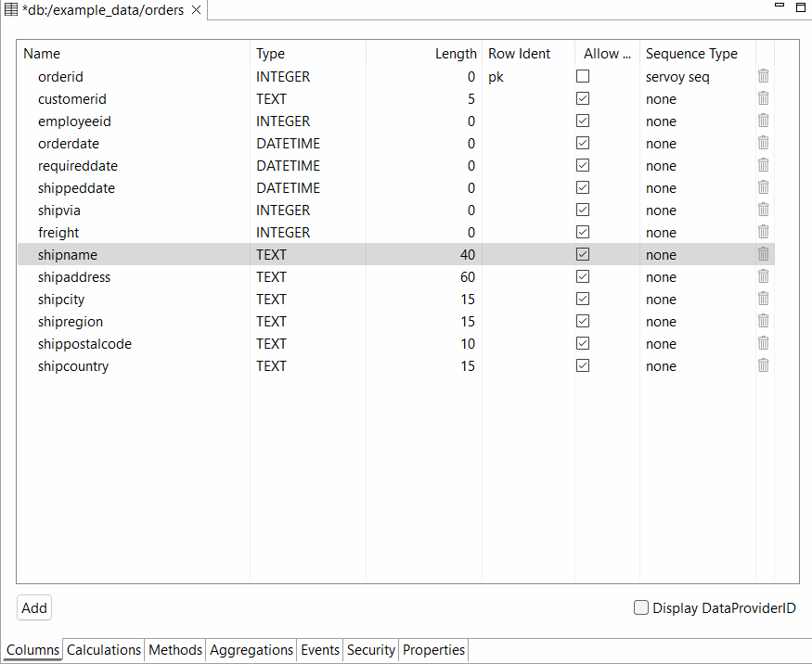The image size is (812, 664).
Task: Remove shipcity column via its trash icon
Action: 763,299
